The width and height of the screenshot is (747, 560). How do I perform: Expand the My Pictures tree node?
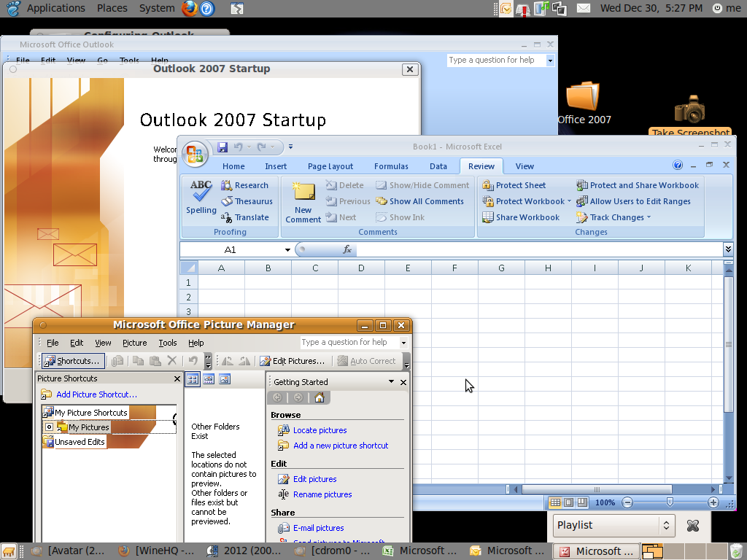click(49, 427)
